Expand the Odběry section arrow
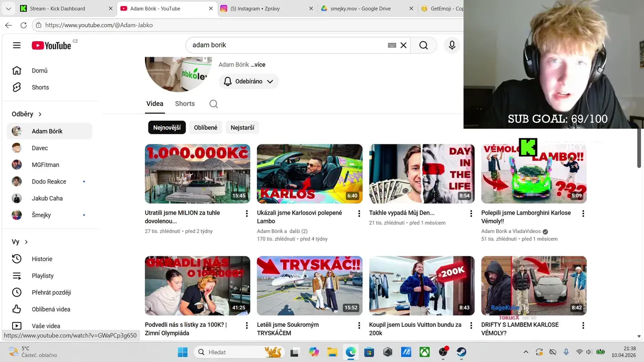Screen dimensions: 644x362 click(x=40, y=114)
